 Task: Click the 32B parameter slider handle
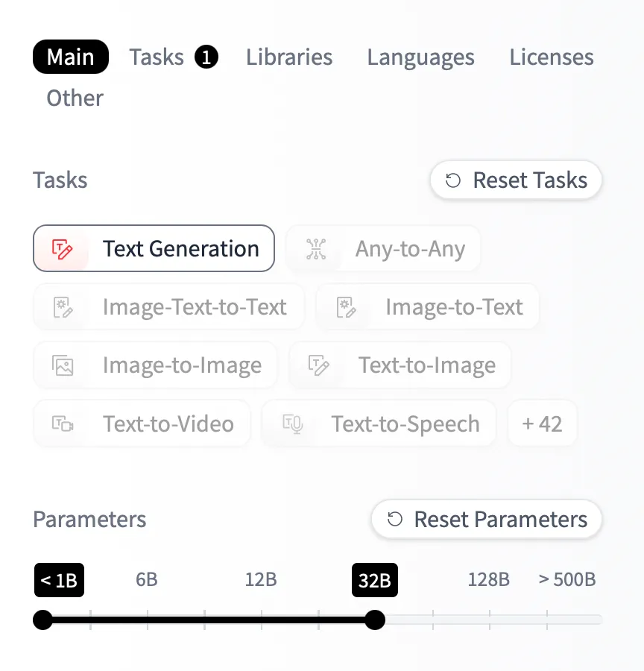point(375,620)
